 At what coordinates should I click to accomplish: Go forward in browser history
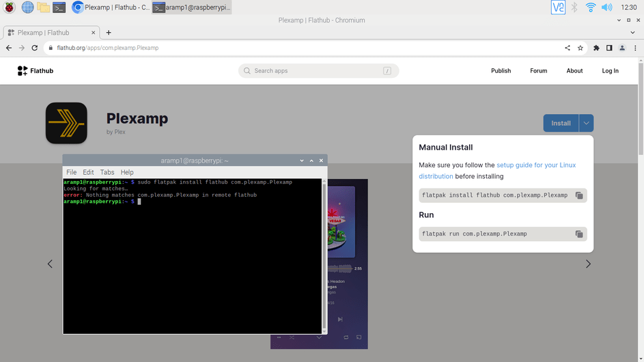[x=21, y=48]
